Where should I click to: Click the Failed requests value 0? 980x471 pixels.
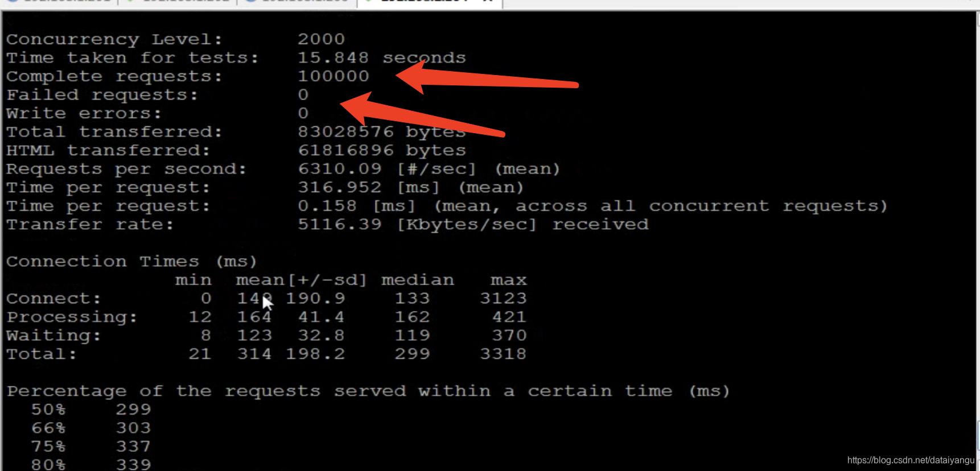coord(303,95)
